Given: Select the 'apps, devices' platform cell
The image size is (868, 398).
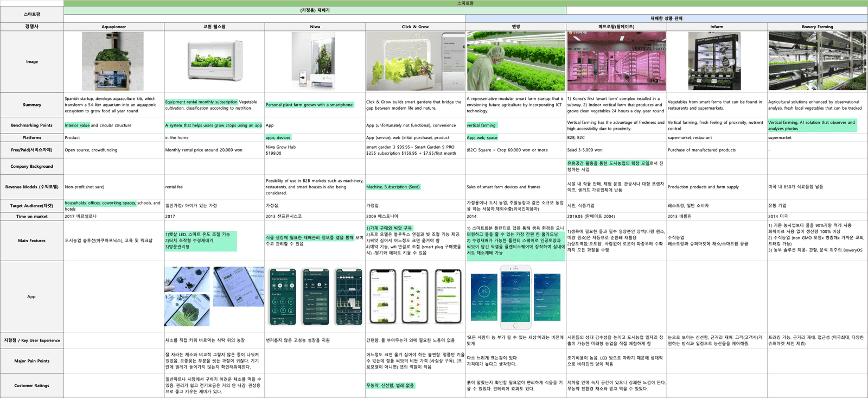Looking at the screenshot, I should (315, 138).
